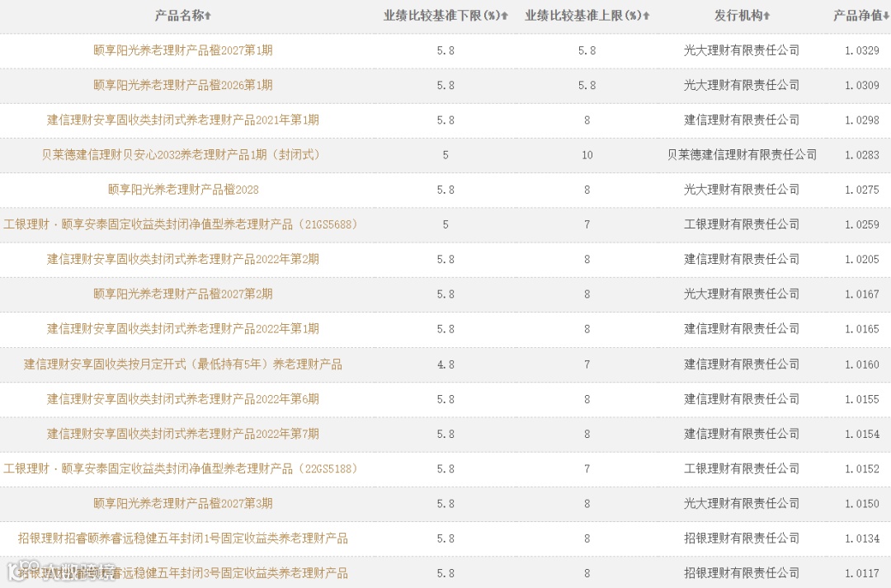Click lower limit value 4.8
The height and width of the screenshot is (588, 891).
(445, 365)
